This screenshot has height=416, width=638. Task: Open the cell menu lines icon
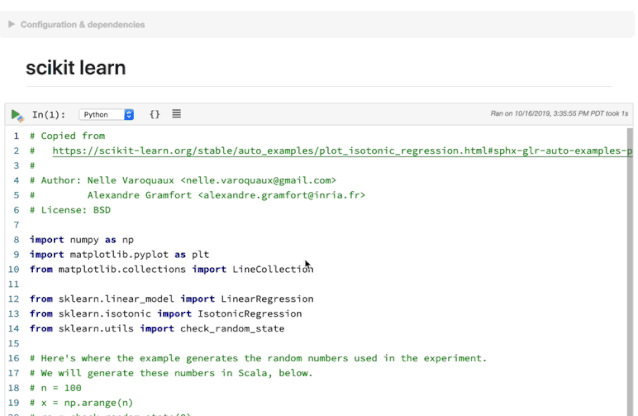[x=176, y=114]
